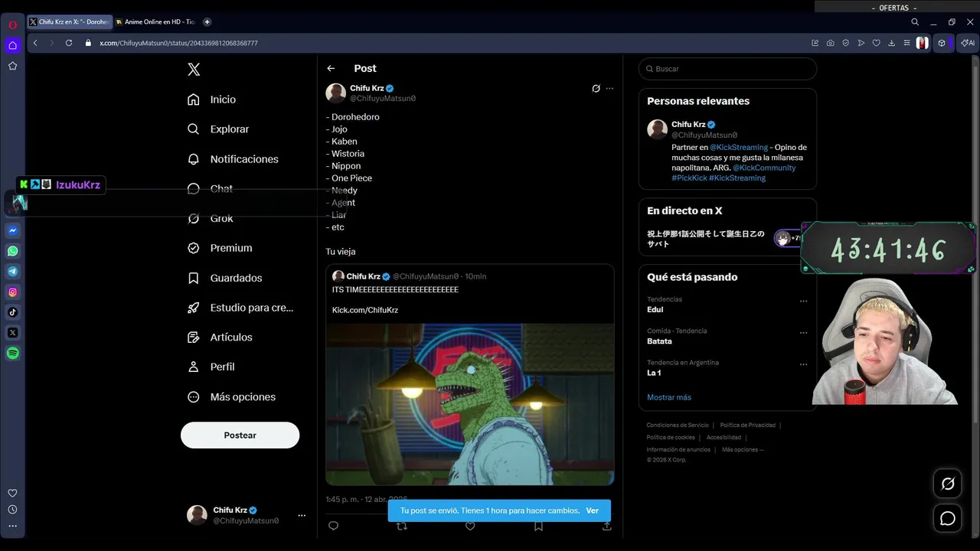Image resolution: width=980 pixels, height=551 pixels.
Task: Like the post with heart icon
Action: pos(470,527)
